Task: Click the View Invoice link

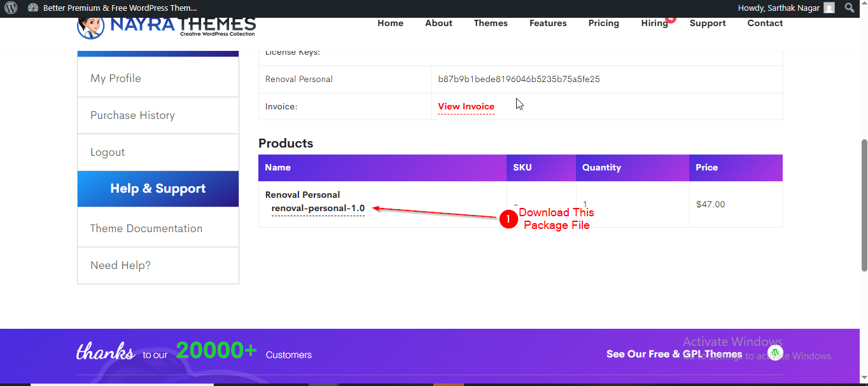Action: click(466, 106)
